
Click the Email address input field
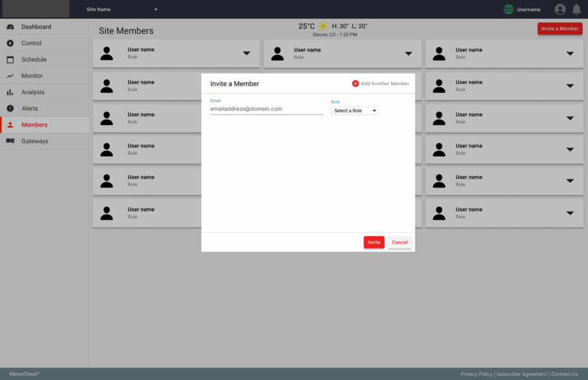pyautogui.click(x=266, y=109)
